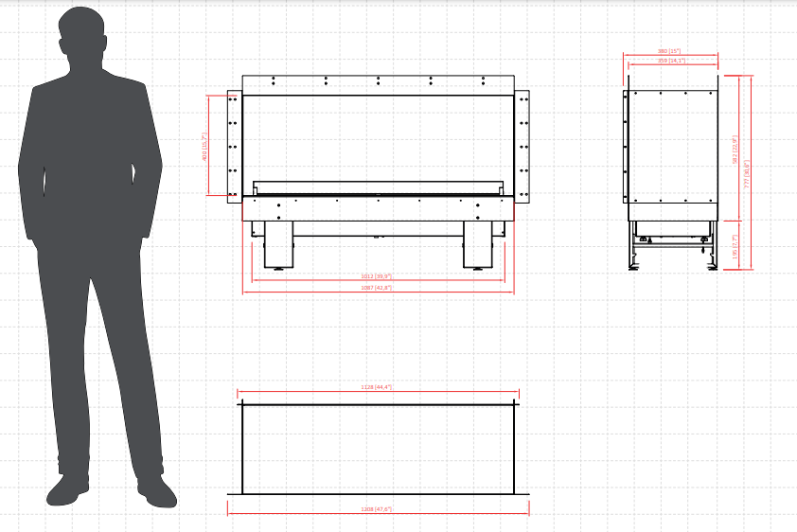Click the left support leg in front view
This screenshot has height=532, width=797.
coord(278,244)
